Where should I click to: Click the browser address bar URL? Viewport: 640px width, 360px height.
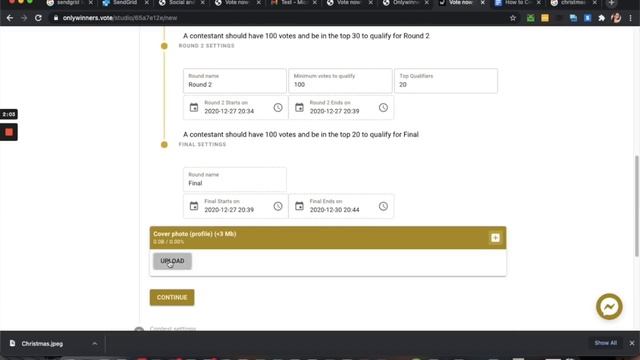tap(120, 18)
